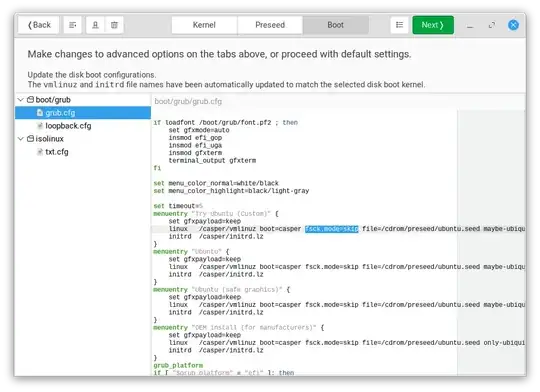The width and height of the screenshot is (540, 392).
Task: Click the boot/grub/grub.cfg path header
Action: click(x=188, y=102)
